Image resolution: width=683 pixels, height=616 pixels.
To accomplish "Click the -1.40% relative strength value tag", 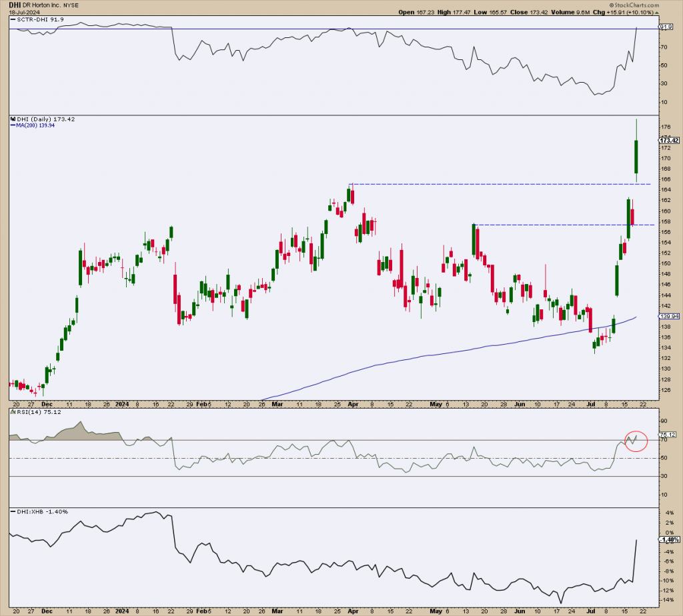I will [669, 540].
